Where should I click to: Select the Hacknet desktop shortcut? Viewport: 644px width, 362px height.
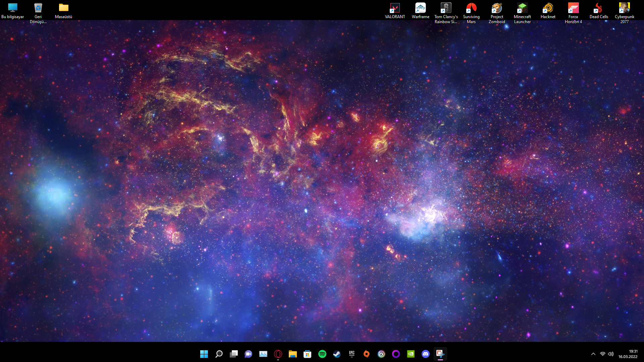548,11
